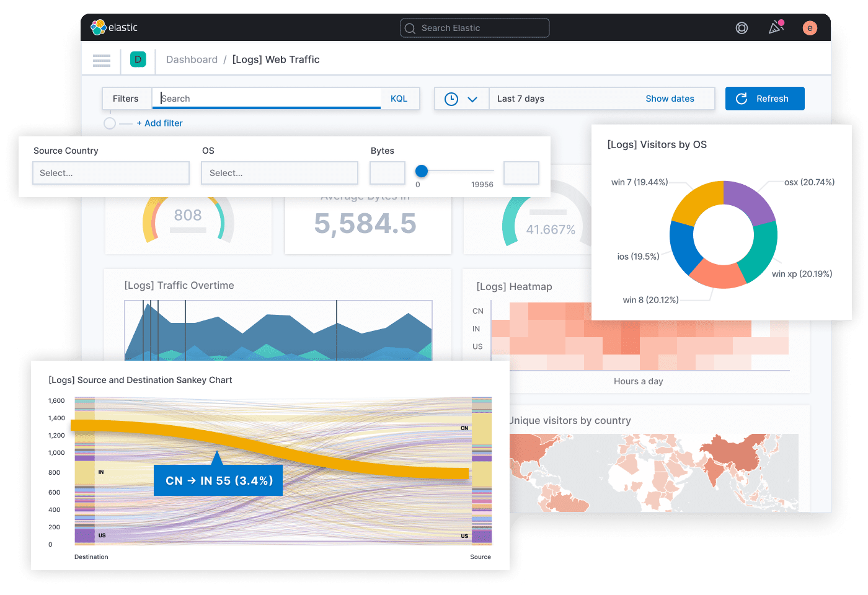Click the Bytes range slider handle
868x595 pixels.
422,171
